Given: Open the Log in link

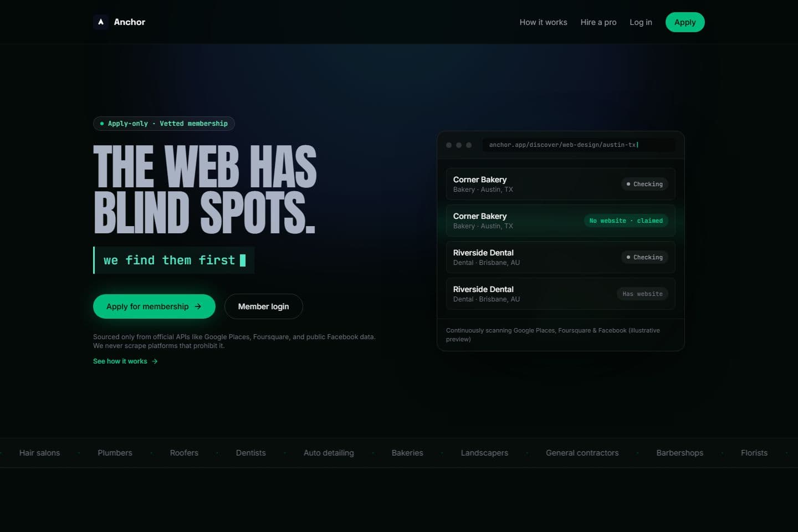Looking at the screenshot, I should 641,22.
